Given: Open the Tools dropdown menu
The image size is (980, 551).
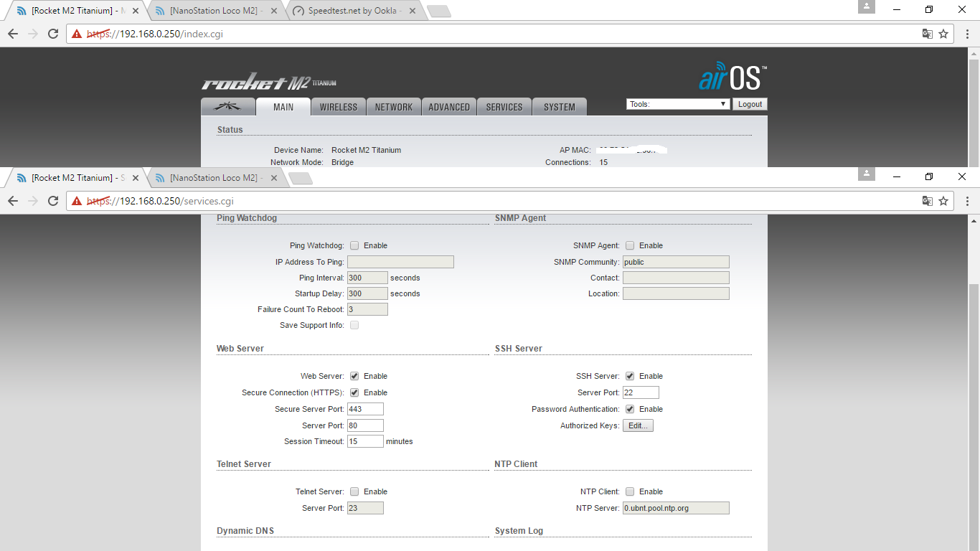Looking at the screenshot, I should tap(678, 104).
